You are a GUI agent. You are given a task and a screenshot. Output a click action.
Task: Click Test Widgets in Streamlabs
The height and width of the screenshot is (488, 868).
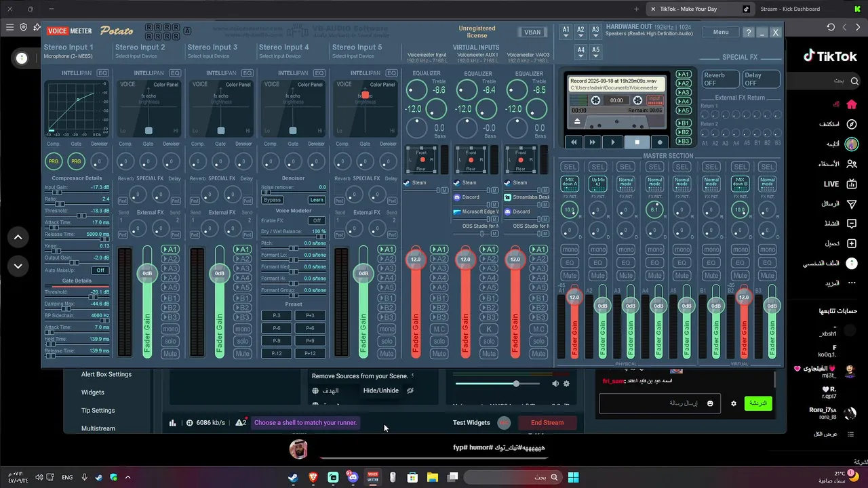[471, 422]
